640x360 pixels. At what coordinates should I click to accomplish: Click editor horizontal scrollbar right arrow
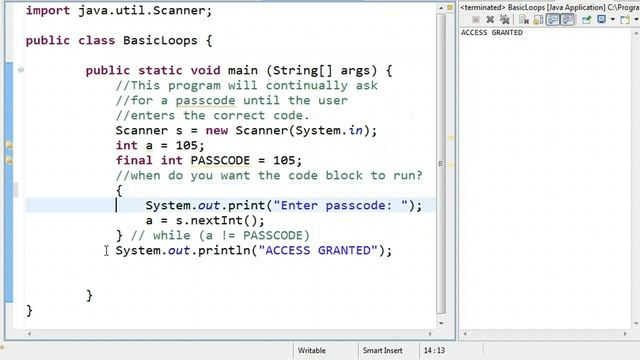(429, 333)
